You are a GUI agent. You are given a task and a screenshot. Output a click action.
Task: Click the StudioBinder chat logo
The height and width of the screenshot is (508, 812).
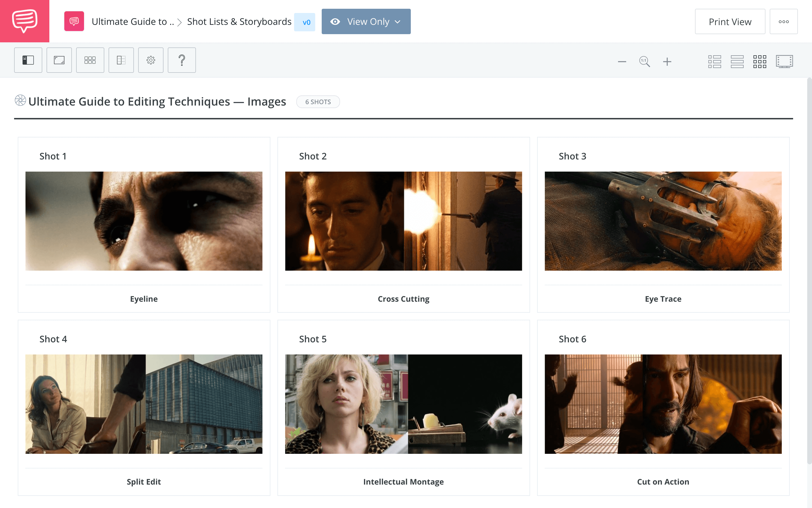(x=25, y=21)
